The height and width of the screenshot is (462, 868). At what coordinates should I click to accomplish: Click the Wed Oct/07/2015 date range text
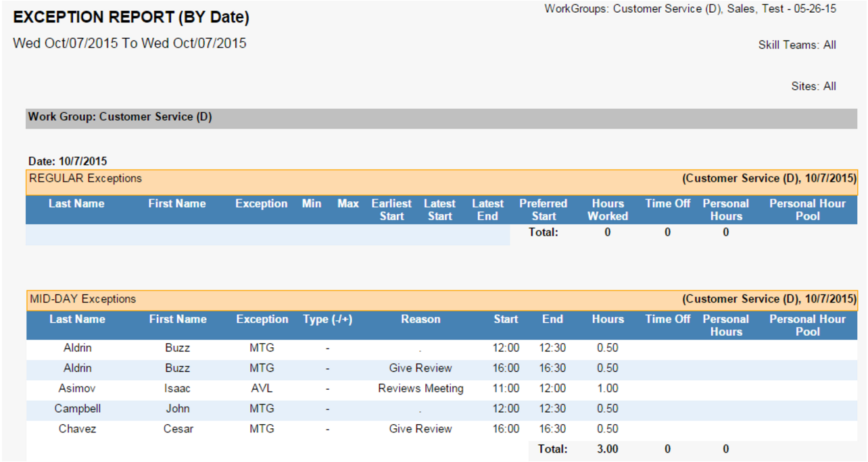(x=130, y=44)
